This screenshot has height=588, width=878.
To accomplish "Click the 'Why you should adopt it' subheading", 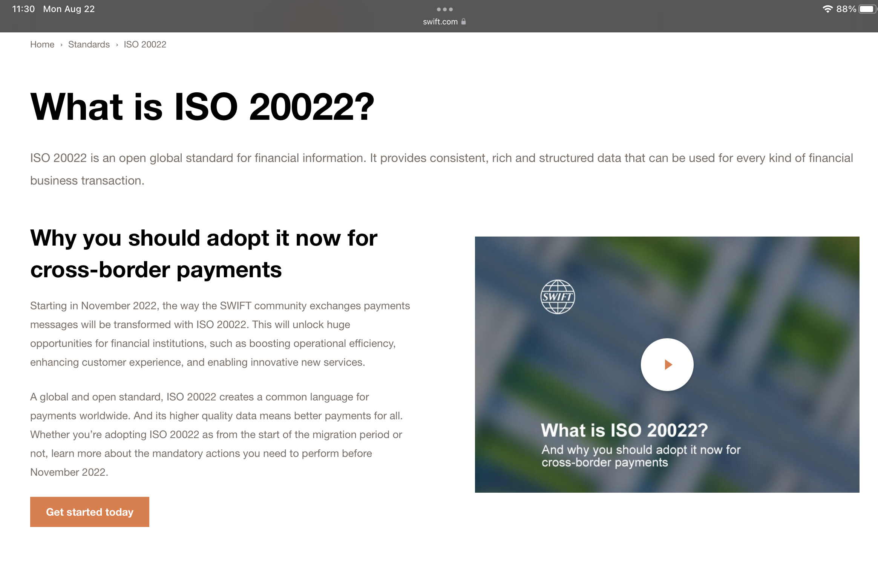I will [x=204, y=254].
